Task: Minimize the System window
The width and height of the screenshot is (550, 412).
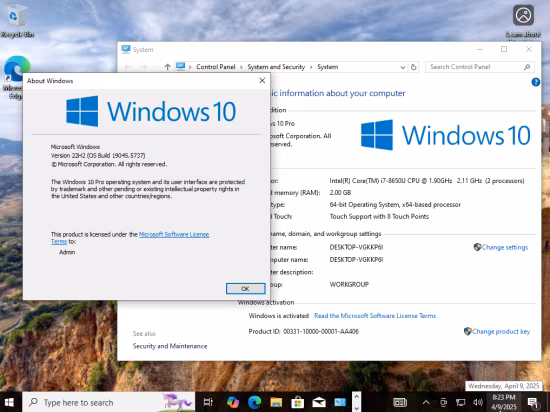Action: [479, 49]
